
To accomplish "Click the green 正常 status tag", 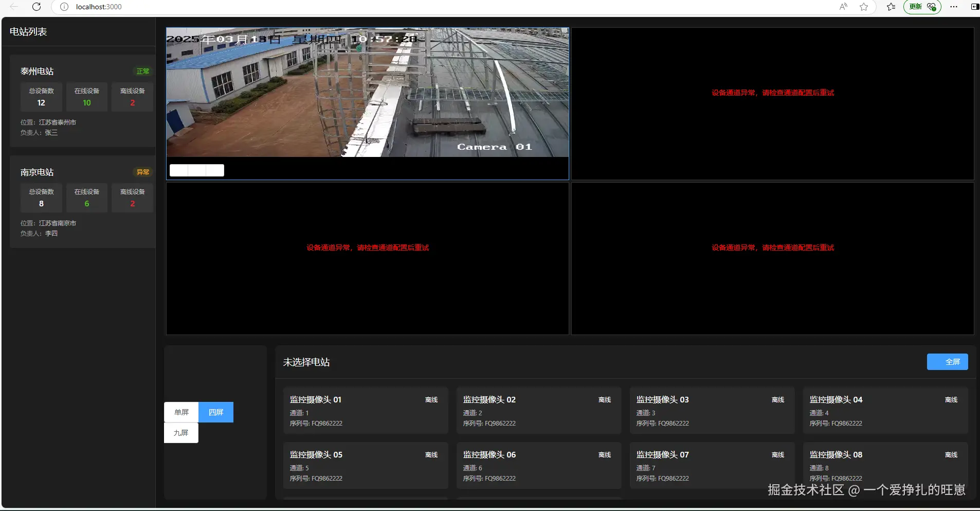I will pos(143,72).
